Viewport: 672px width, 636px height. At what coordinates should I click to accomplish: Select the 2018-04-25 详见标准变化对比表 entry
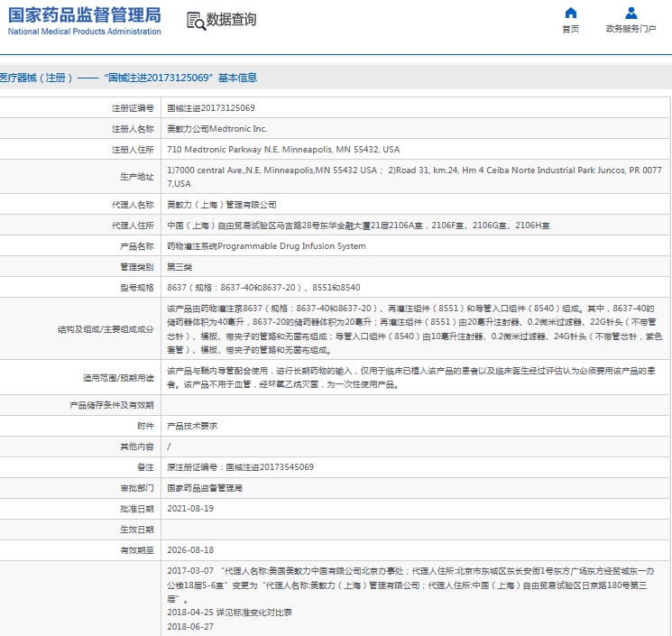tap(229, 613)
